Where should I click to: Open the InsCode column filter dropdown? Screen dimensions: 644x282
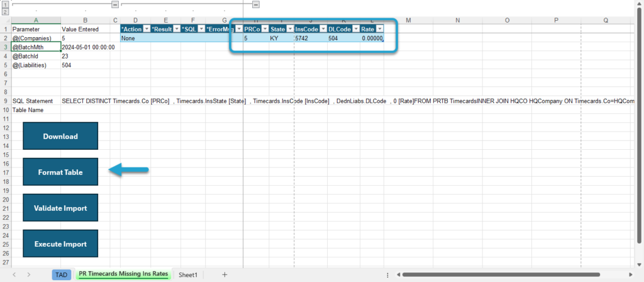click(x=324, y=29)
